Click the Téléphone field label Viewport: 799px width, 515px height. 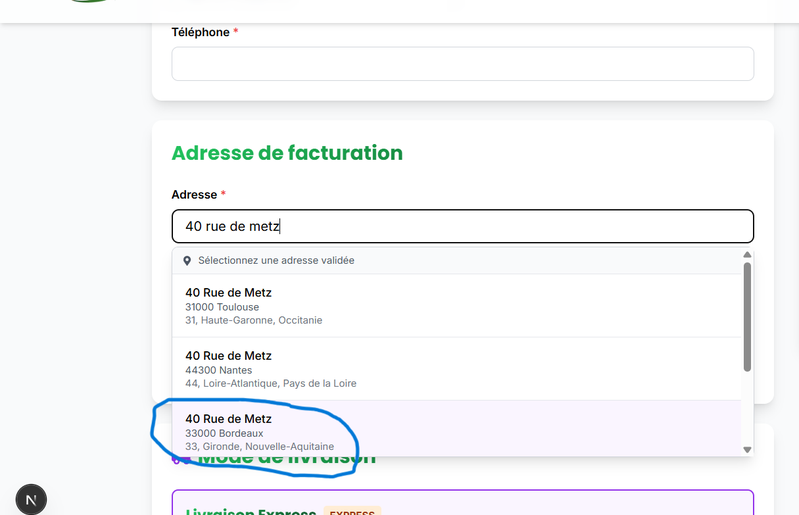(200, 32)
